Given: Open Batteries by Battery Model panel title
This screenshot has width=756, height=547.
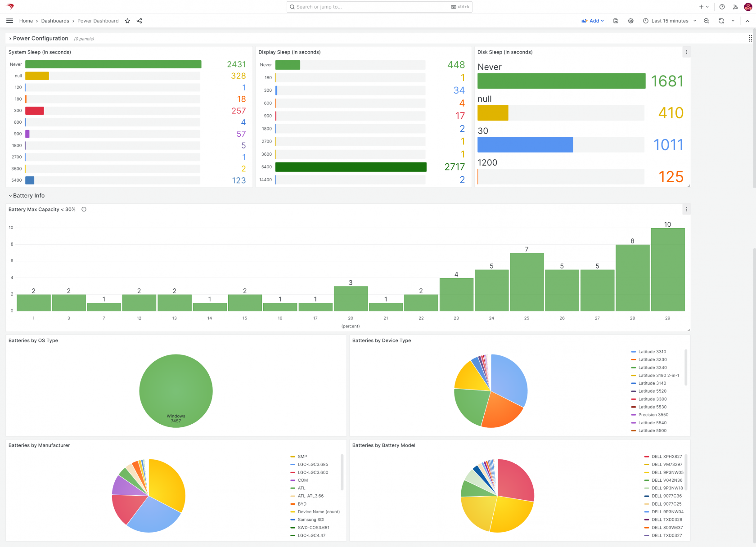Looking at the screenshot, I should tap(383, 445).
